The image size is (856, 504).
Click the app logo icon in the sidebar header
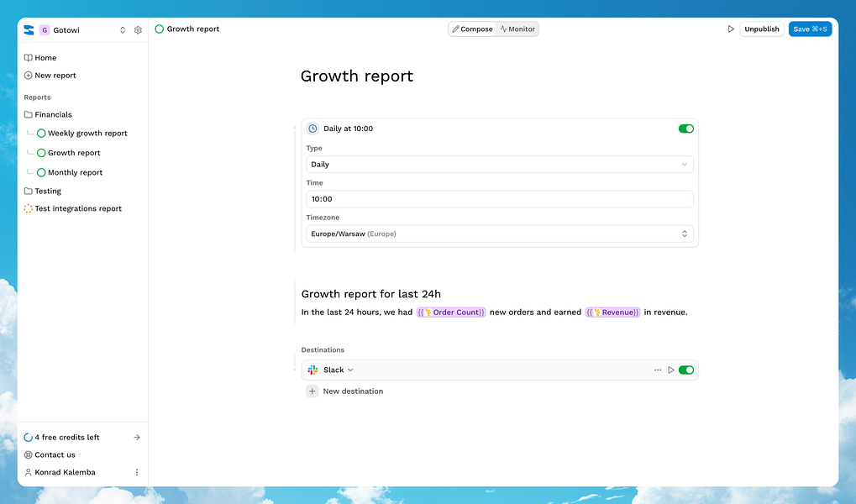[29, 30]
